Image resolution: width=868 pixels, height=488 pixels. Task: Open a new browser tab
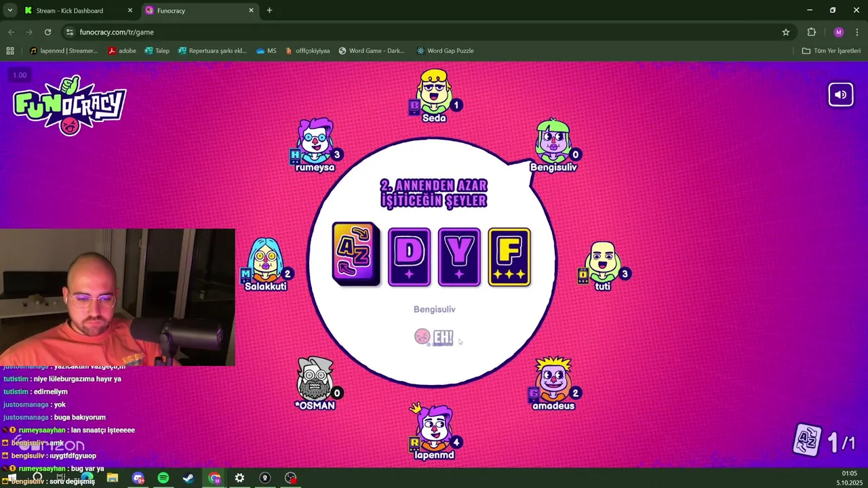[269, 10]
